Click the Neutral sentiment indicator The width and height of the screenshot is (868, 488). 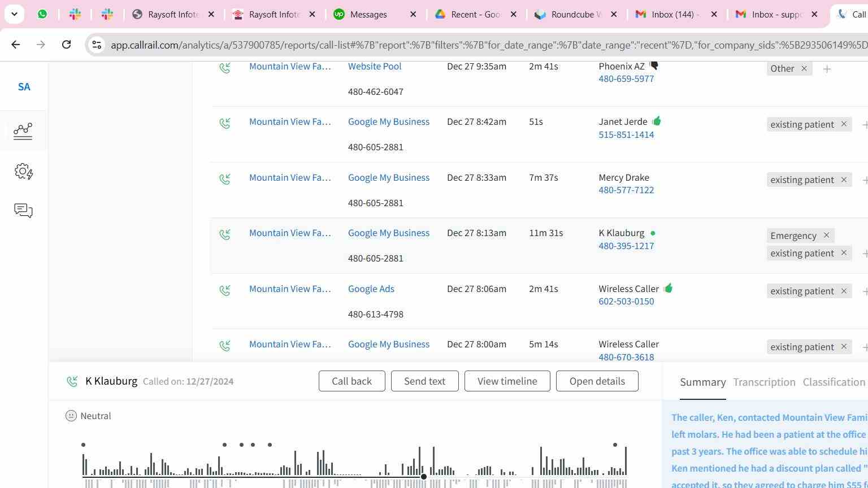88,416
